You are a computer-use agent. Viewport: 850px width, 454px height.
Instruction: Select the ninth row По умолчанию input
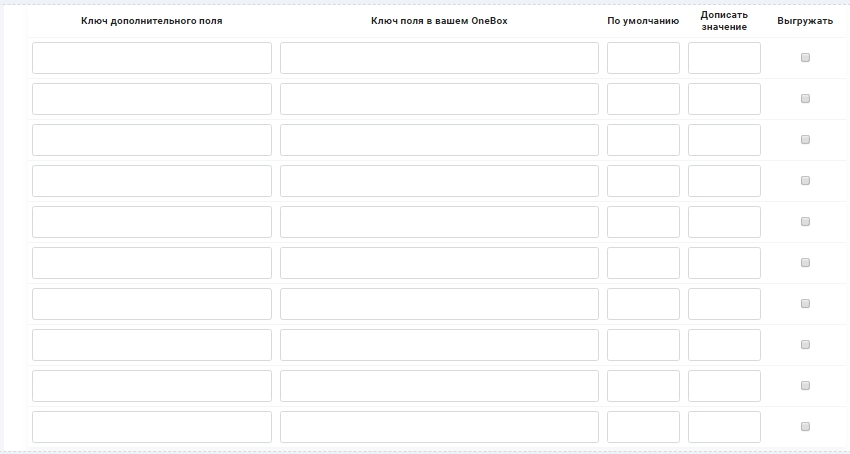[x=643, y=386]
